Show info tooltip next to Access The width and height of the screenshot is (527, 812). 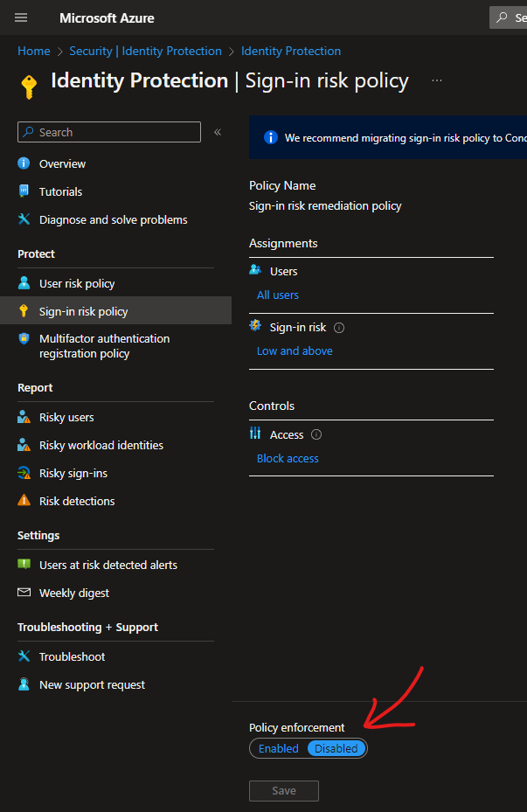(316, 435)
